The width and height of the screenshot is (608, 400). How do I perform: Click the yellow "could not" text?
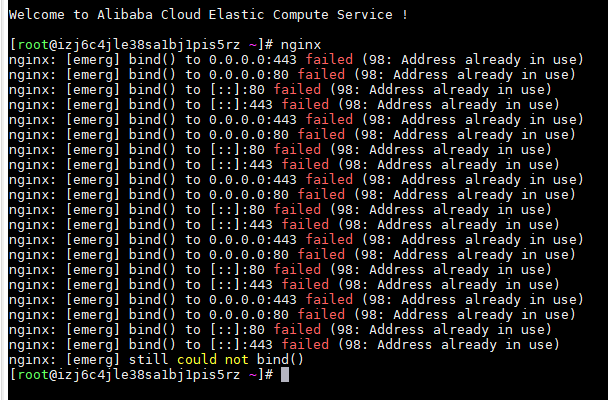tap(212, 360)
